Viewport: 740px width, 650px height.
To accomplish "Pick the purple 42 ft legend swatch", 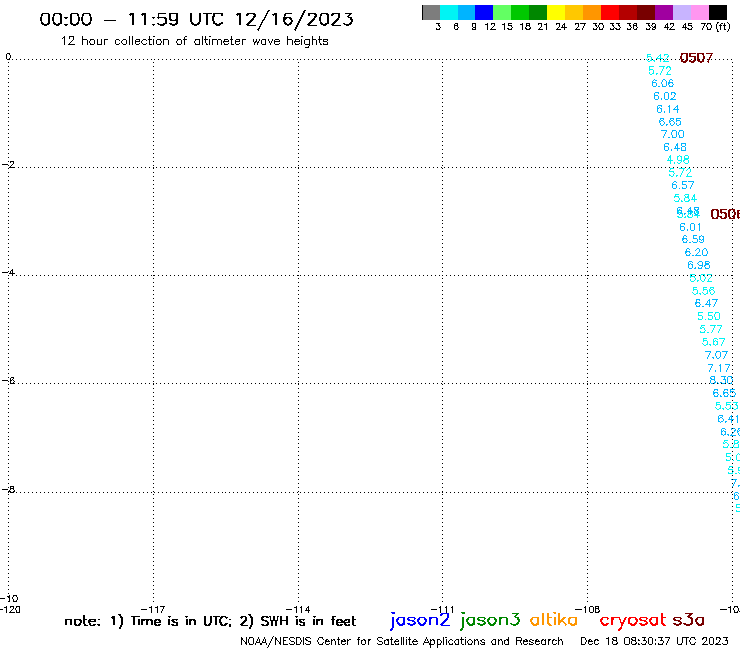I will pos(664,12).
